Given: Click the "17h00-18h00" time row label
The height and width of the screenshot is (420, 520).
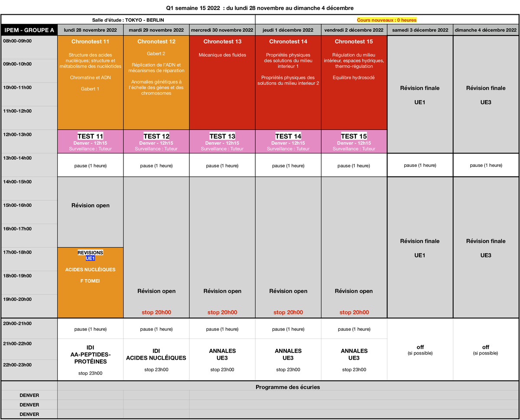Looking at the screenshot, I should [x=17, y=252].
